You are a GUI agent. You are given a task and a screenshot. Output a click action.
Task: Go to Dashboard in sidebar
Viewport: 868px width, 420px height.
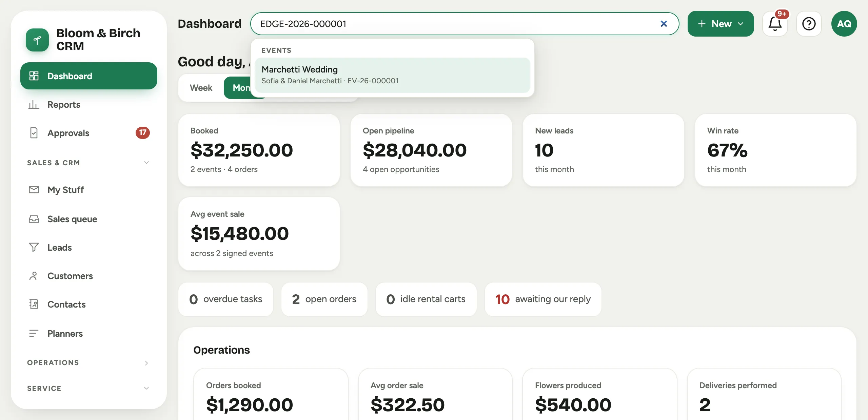coord(89,76)
